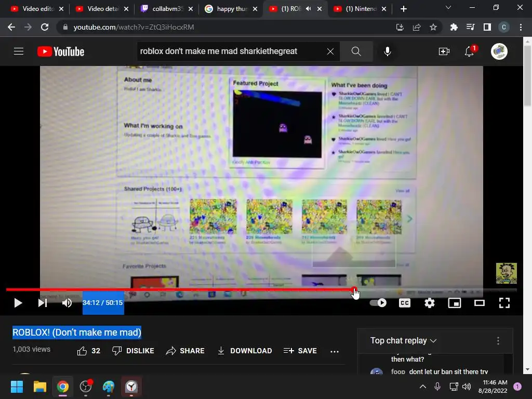
Task: Click the video progress bar scrubber
Action: click(x=354, y=289)
